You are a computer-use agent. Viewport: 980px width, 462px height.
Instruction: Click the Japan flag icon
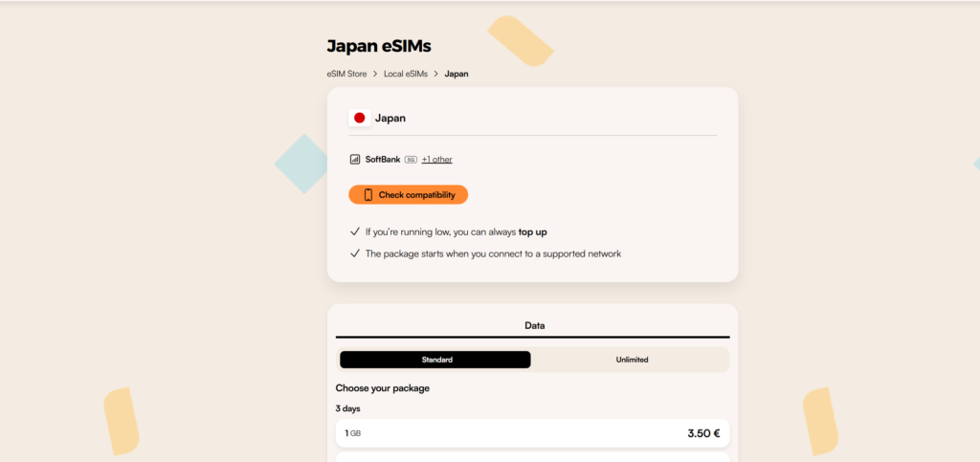(360, 118)
